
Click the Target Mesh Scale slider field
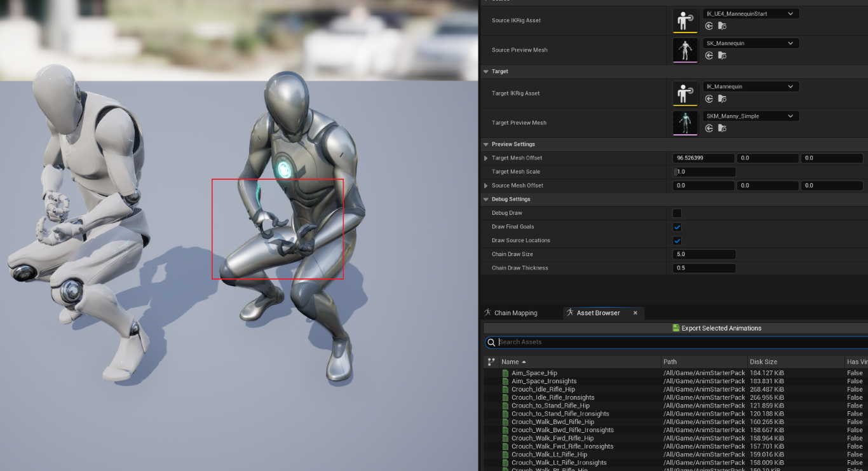coord(704,172)
